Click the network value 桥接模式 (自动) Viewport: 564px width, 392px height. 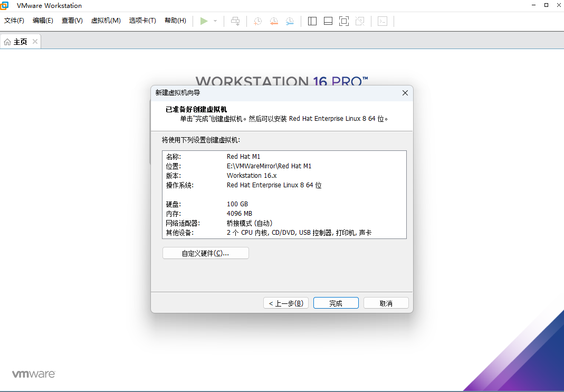(250, 223)
